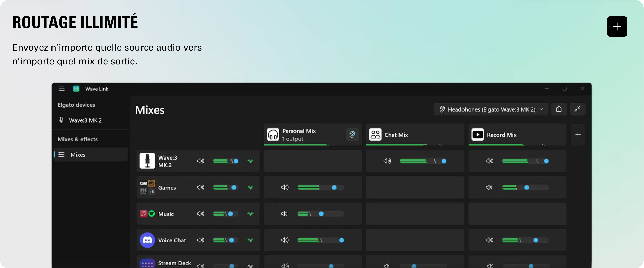Click the share/export icon beside headphones dropdown

tap(559, 109)
